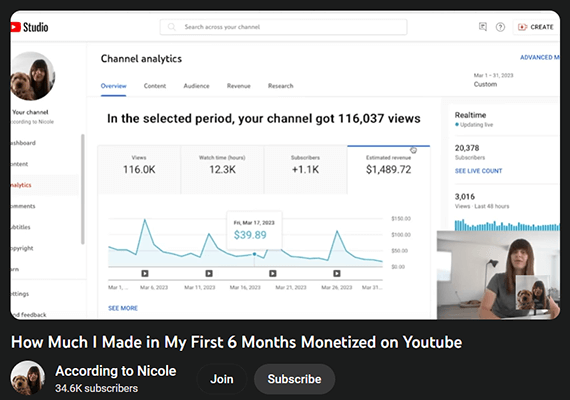Click the According to Nicole channel avatar below video
The height and width of the screenshot is (400, 570).
coord(28,378)
